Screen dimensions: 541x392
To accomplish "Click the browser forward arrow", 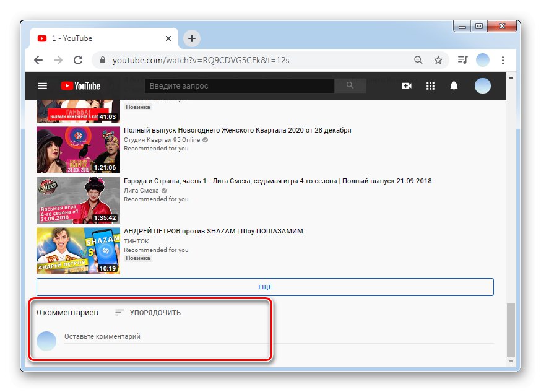I will point(58,60).
